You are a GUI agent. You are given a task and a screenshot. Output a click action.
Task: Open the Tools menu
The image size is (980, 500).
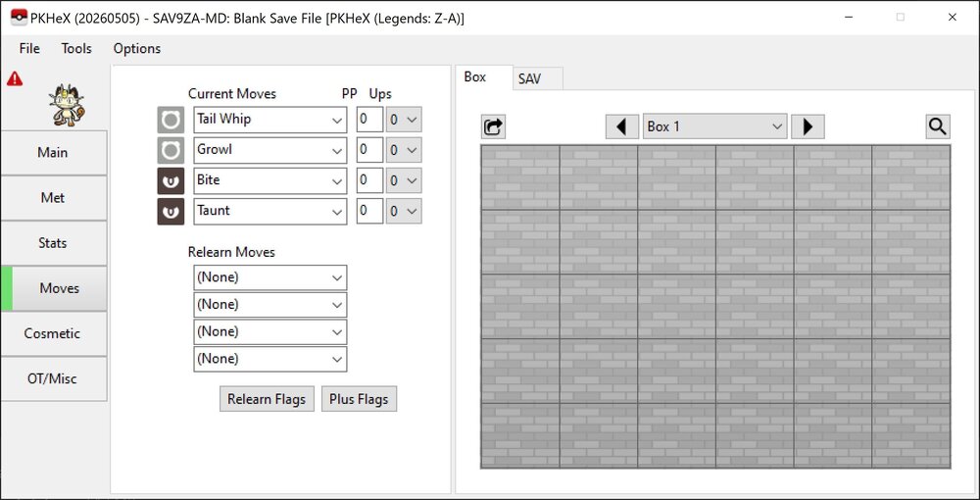(76, 49)
